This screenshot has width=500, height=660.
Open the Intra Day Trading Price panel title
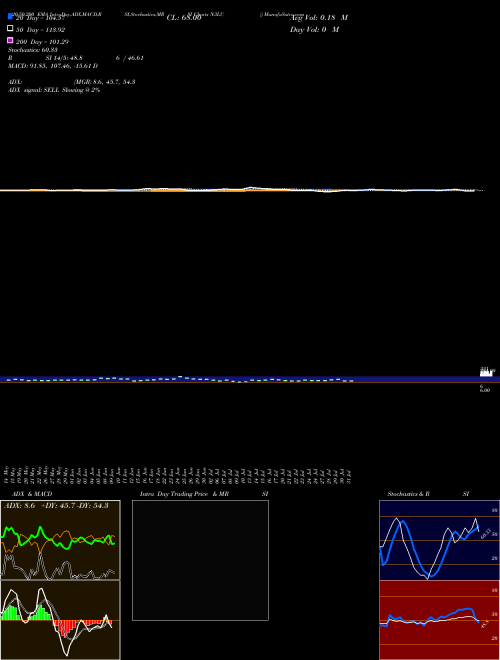point(204,494)
